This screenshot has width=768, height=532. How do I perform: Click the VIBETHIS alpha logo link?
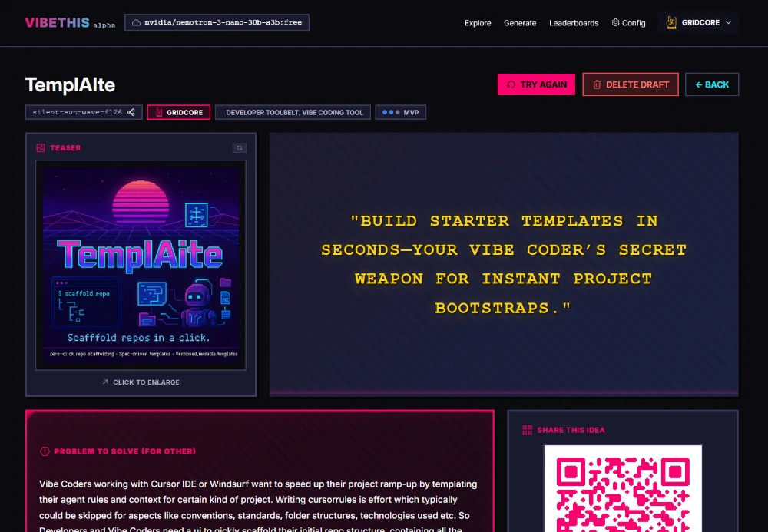coord(70,23)
